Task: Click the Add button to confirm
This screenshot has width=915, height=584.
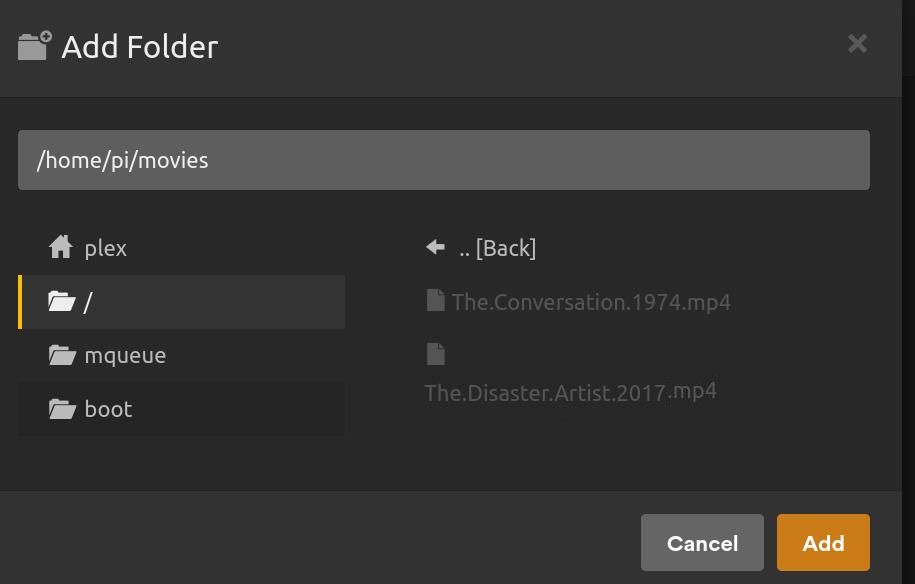Action: tap(822, 542)
